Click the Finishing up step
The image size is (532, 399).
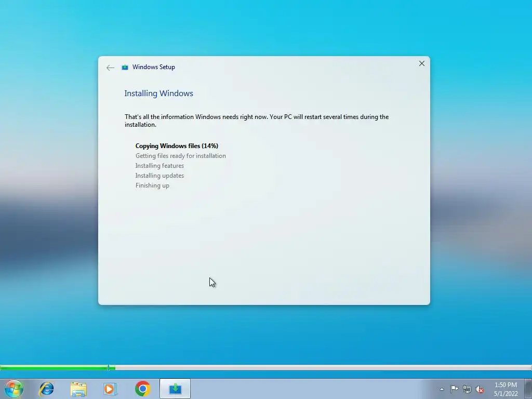152,185
